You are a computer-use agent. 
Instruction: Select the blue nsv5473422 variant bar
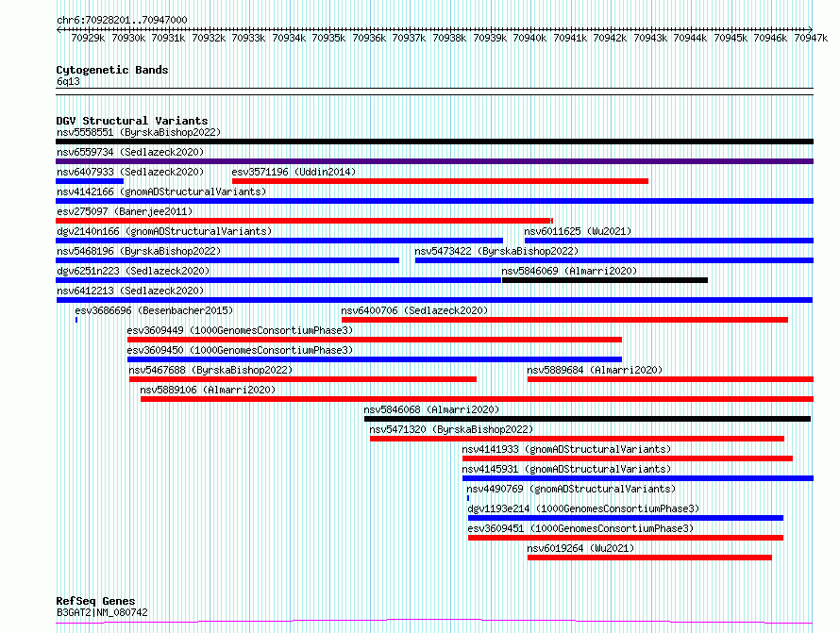614,260
